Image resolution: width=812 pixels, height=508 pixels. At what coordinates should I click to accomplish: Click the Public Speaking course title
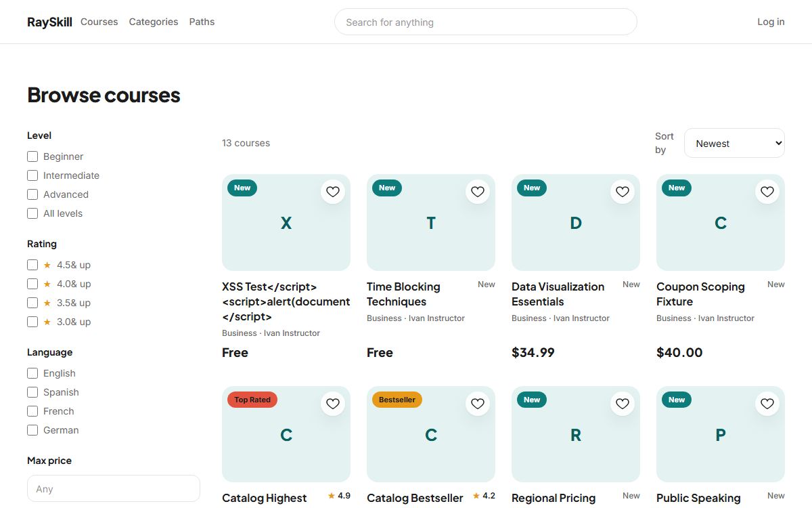tap(698, 498)
